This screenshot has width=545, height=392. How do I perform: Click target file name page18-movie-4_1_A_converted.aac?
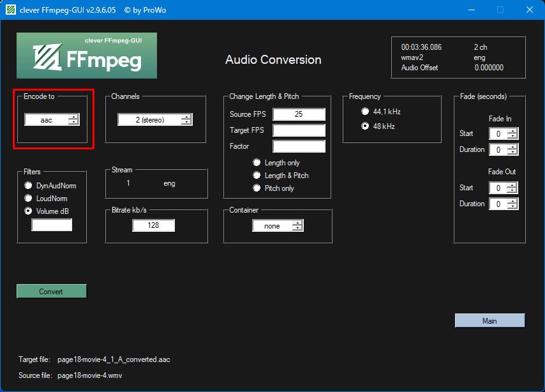tap(114, 359)
